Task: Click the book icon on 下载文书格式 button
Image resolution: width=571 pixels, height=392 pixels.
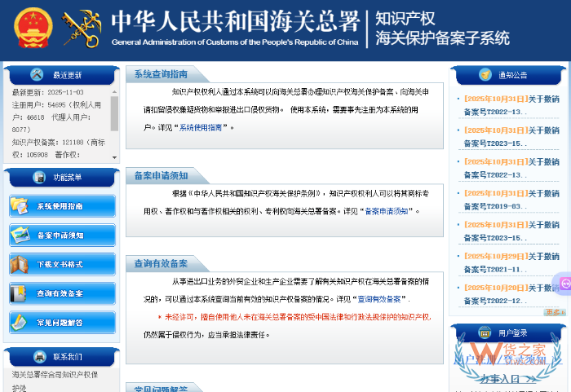Action: [20, 264]
